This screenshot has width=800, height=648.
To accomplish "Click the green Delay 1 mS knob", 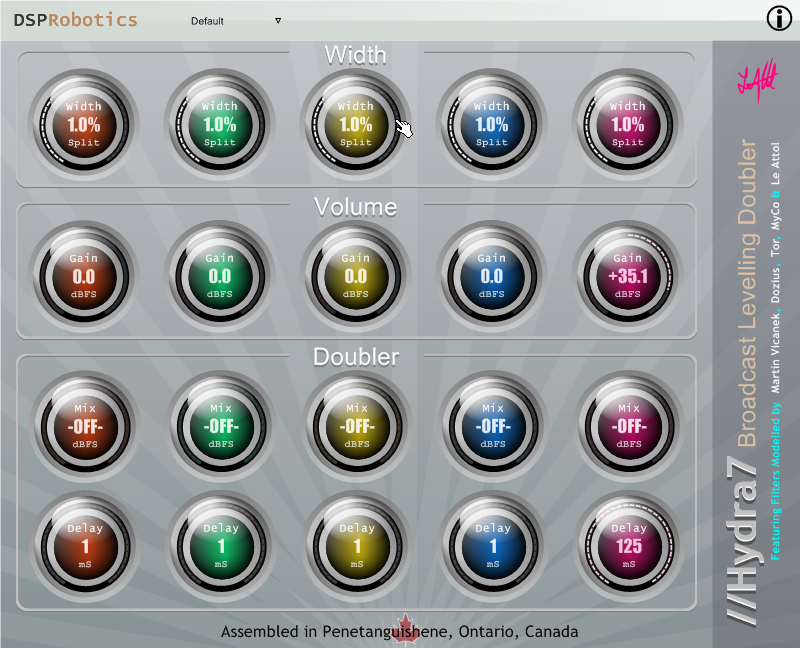I will click(221, 546).
